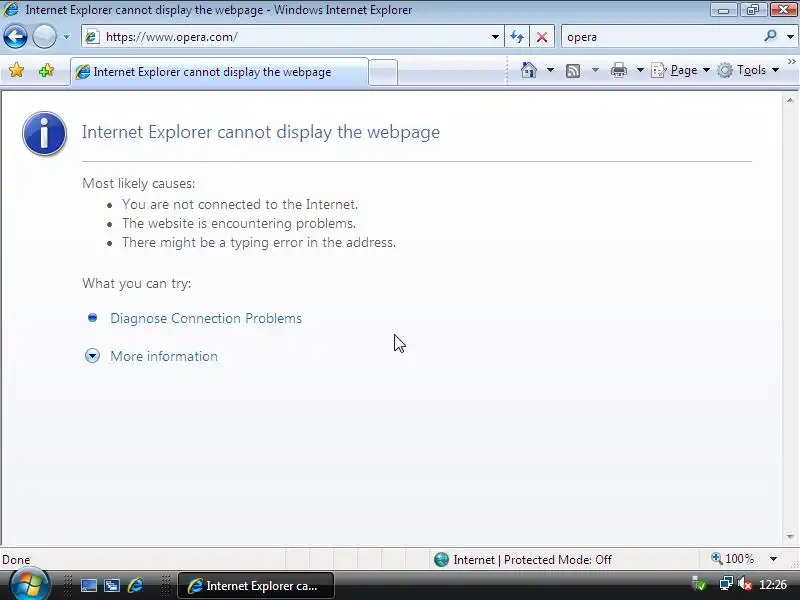Click the Done status text
The image size is (800, 600).
point(16,560)
